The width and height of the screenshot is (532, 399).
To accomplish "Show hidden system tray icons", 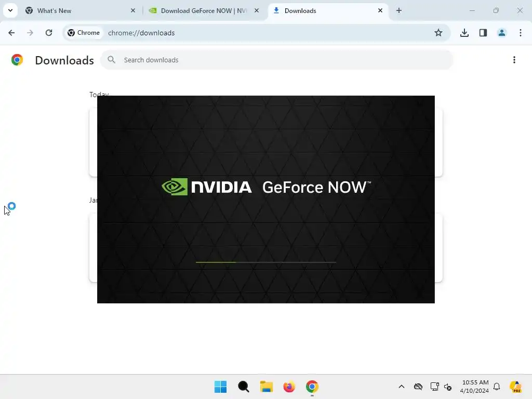I will pos(402,387).
